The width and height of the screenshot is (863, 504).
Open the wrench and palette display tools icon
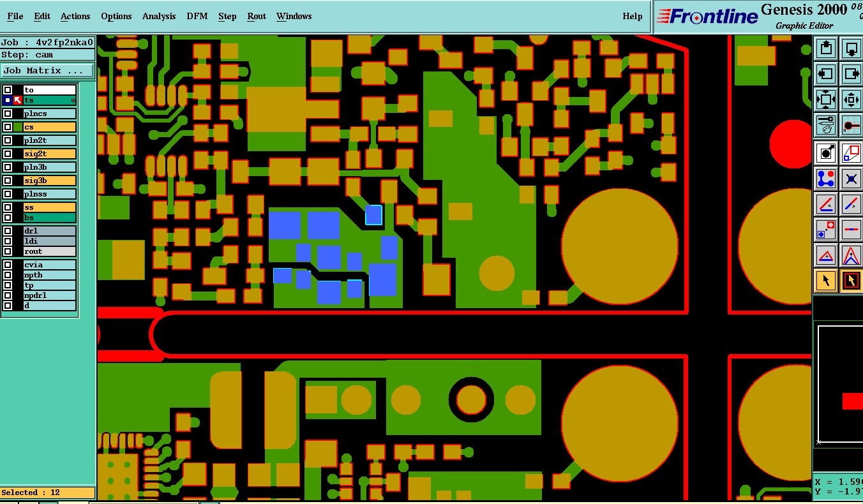(826, 125)
